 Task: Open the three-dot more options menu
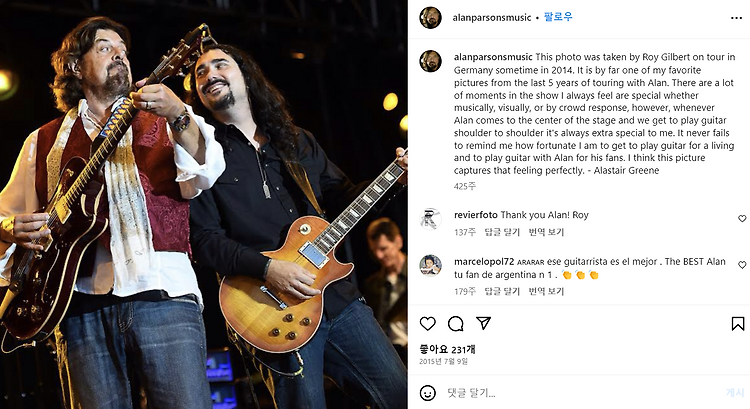[x=737, y=18]
